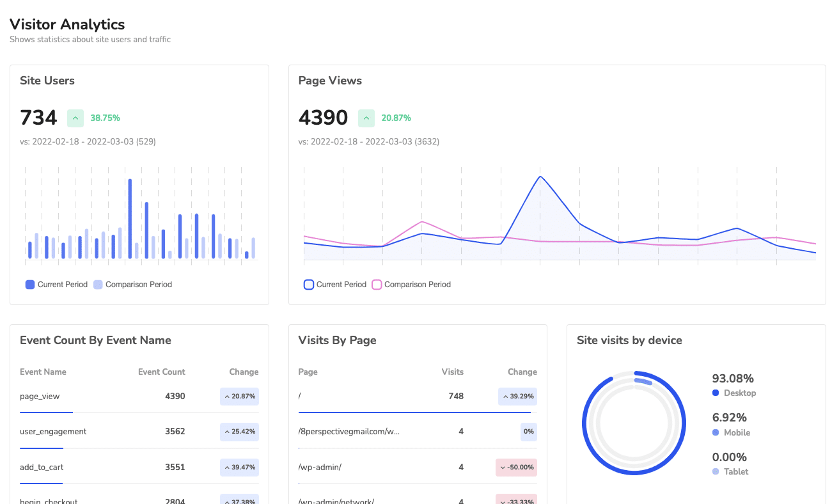Select the user_engagement event name
The height and width of the screenshot is (504, 839).
point(53,432)
